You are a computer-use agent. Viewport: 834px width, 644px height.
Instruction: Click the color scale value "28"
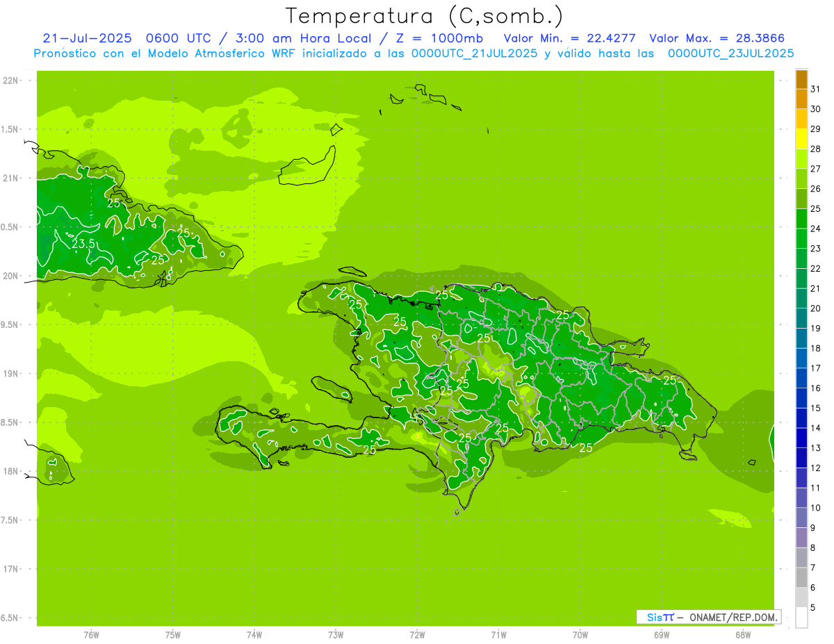click(x=815, y=149)
